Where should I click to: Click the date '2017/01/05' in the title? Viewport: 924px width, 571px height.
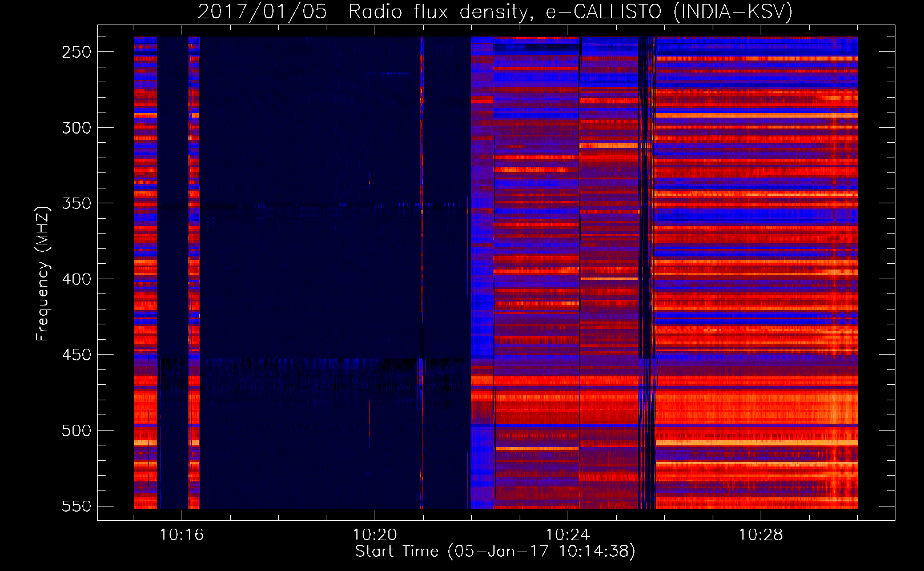click(x=262, y=12)
